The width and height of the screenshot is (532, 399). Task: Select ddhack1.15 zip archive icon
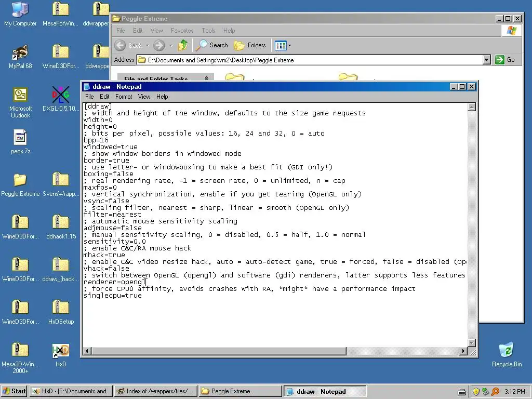point(61,227)
